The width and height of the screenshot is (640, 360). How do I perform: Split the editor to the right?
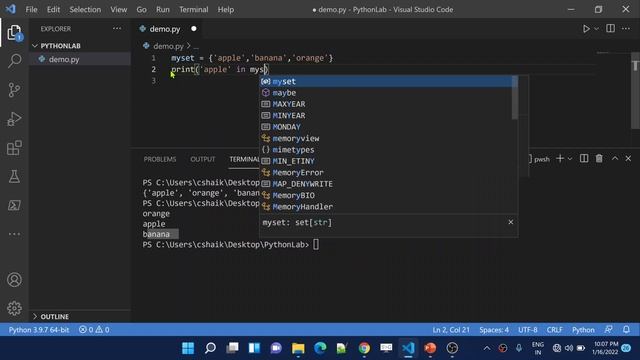click(610, 28)
